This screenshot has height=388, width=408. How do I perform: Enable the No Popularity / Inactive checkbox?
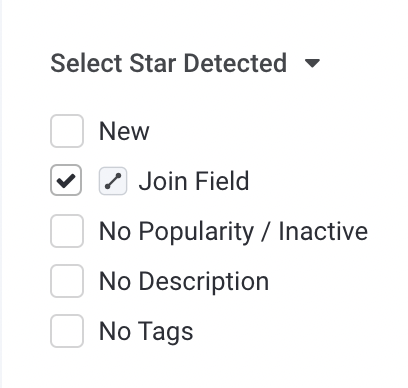click(x=67, y=231)
